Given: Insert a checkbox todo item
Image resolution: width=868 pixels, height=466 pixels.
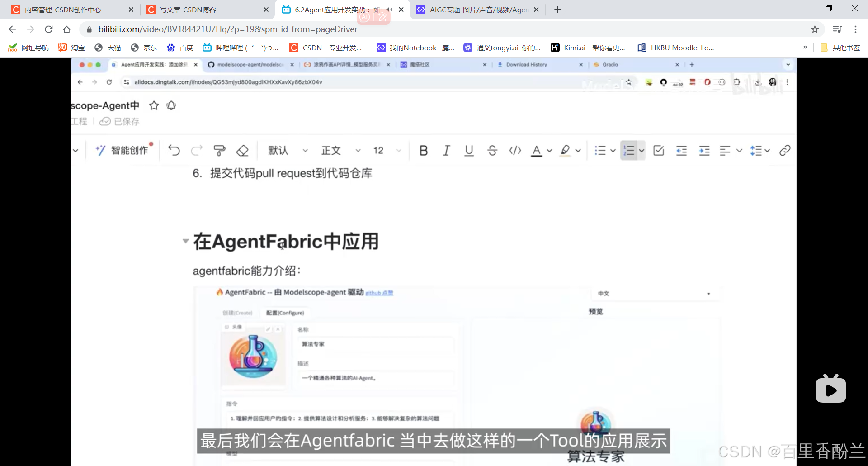Looking at the screenshot, I should click(x=659, y=150).
